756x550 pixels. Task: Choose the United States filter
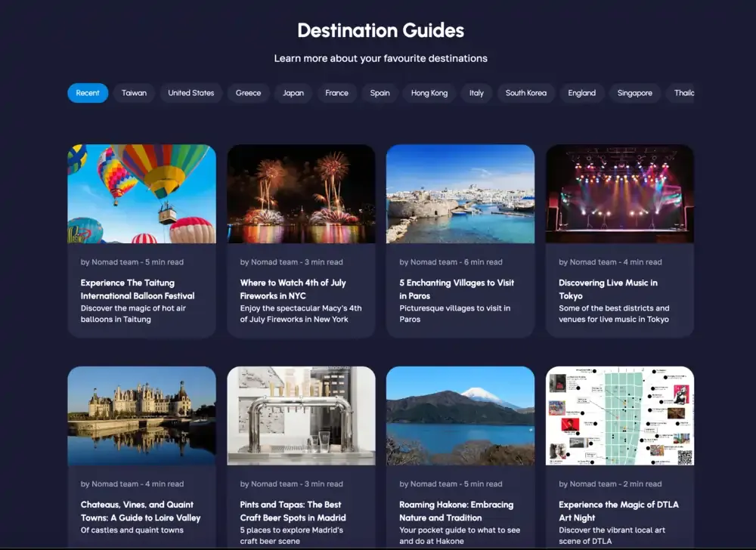(x=191, y=93)
